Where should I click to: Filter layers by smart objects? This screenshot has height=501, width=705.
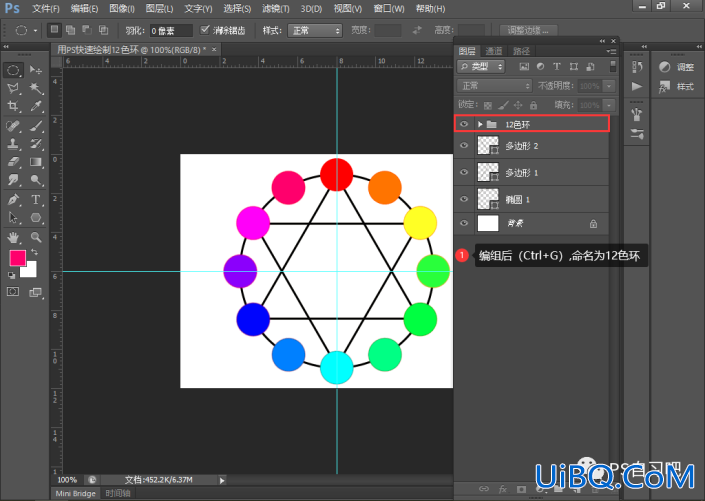coord(590,67)
